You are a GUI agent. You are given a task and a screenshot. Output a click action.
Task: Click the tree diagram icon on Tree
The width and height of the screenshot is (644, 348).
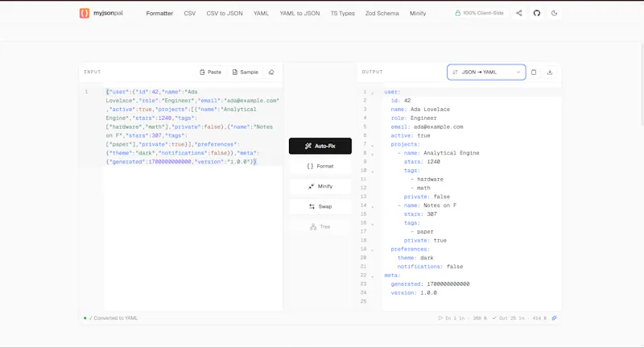[313, 226]
